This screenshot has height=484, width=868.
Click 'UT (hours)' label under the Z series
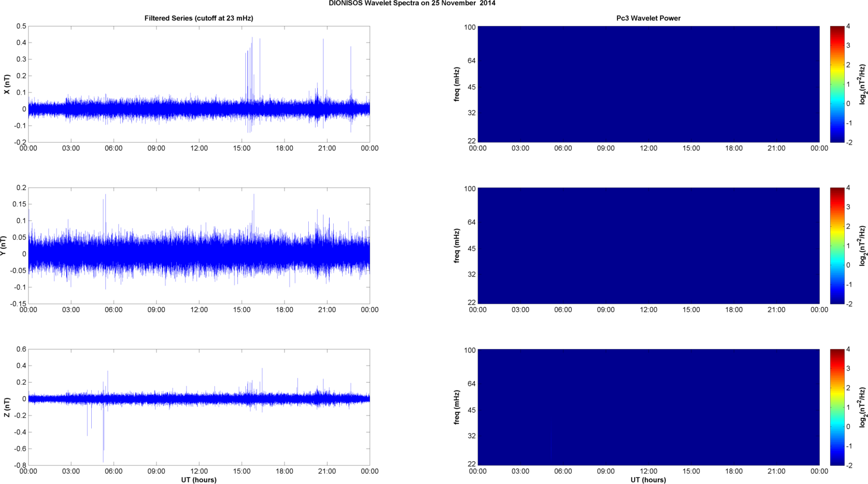tap(199, 479)
